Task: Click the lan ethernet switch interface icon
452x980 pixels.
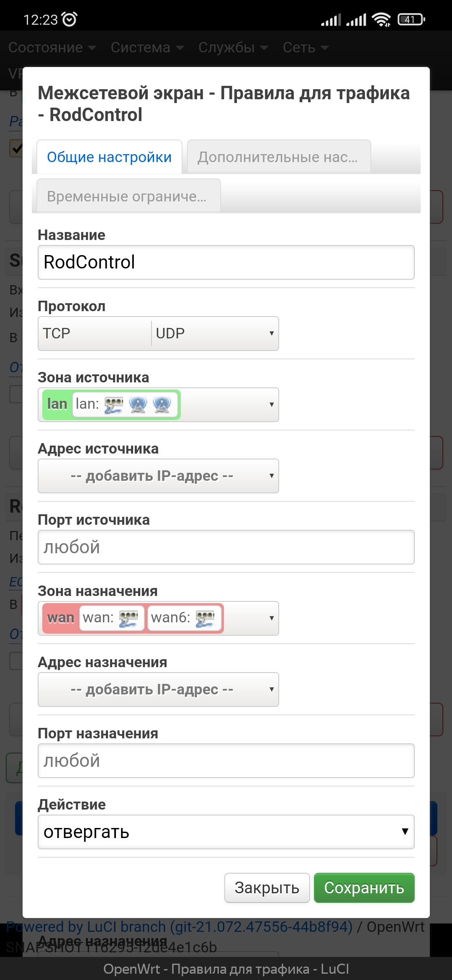Action: (113, 405)
